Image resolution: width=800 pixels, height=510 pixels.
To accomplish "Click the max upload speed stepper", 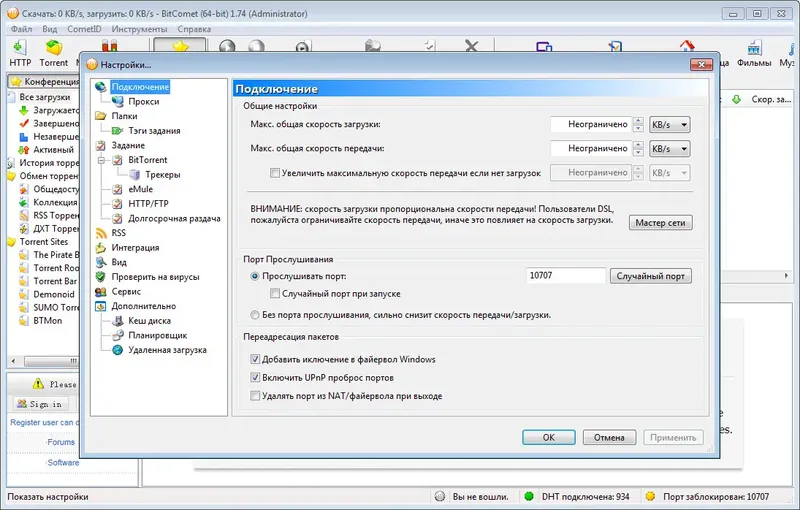I will point(638,148).
